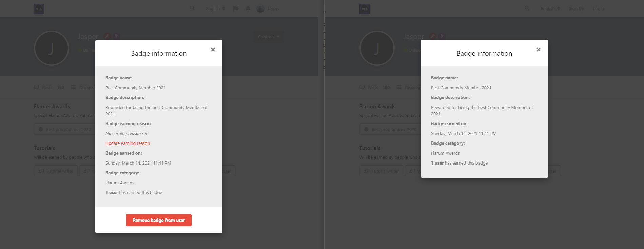Screen dimensions: 644x249
Task: Click Jasper avatar in right window
Action: tap(377, 48)
